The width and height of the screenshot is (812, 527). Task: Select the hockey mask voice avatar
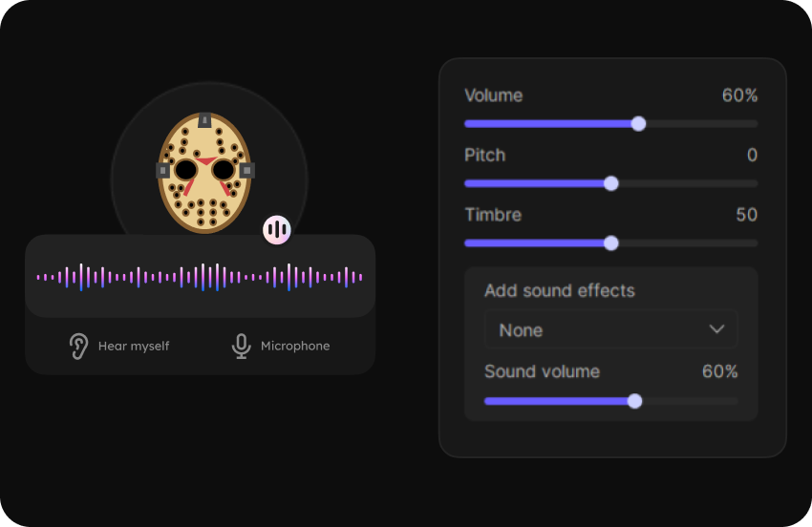pos(205,173)
